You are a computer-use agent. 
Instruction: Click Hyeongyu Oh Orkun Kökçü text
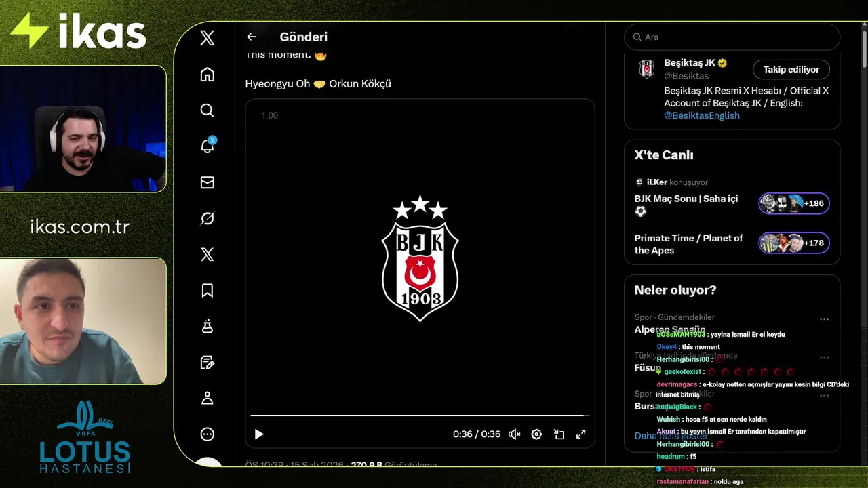(x=318, y=84)
